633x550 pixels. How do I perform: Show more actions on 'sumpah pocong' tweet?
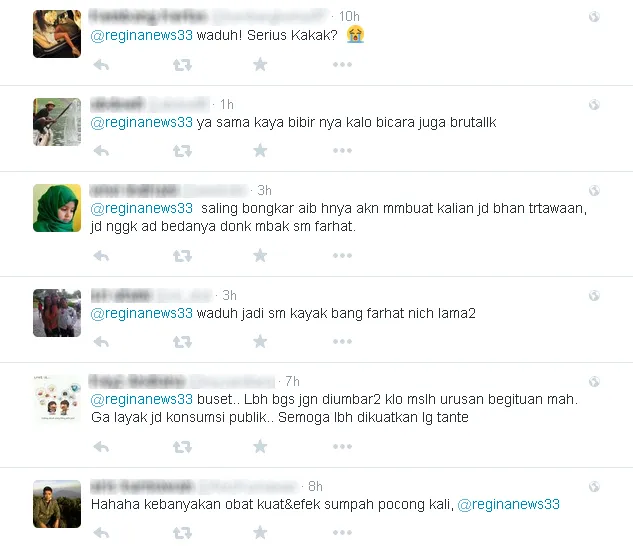[342, 533]
